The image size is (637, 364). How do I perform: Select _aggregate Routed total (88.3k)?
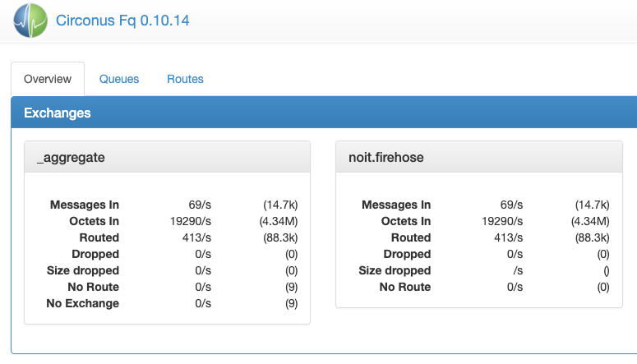coord(280,237)
